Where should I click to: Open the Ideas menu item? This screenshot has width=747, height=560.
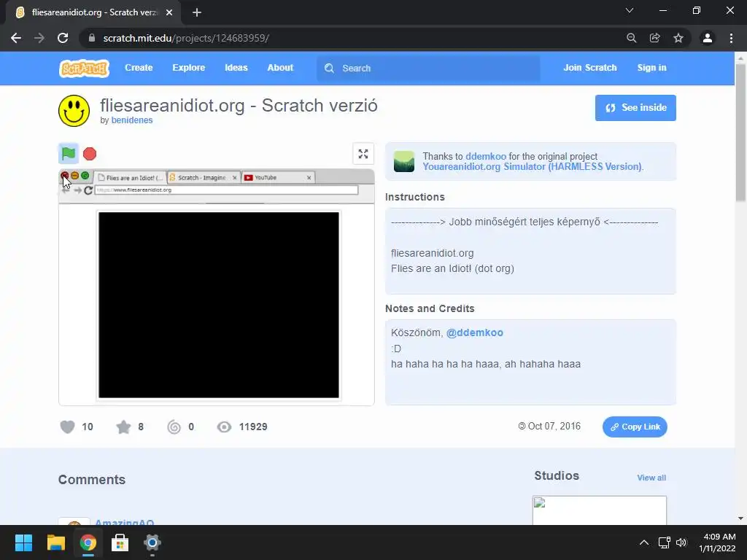tap(236, 68)
